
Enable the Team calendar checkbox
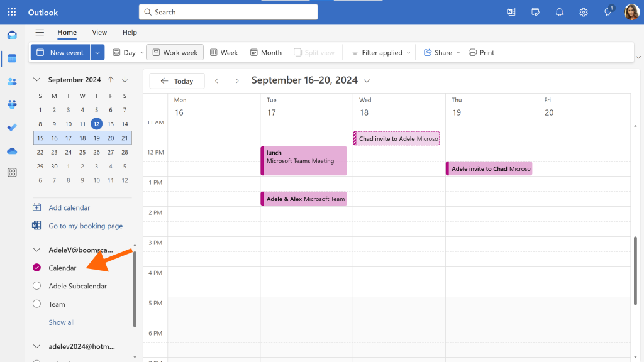click(x=37, y=304)
